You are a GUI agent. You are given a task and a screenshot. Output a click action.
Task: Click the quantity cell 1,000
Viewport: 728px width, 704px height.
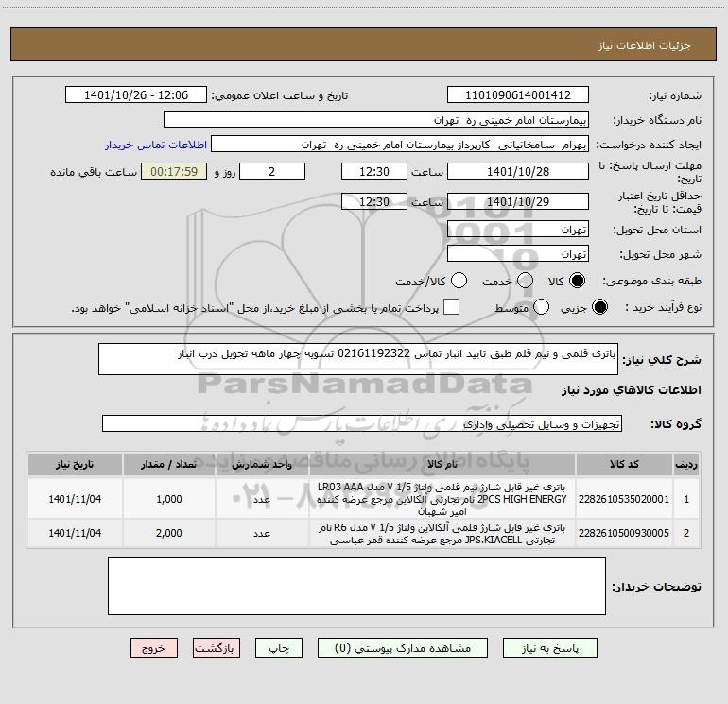point(169,499)
